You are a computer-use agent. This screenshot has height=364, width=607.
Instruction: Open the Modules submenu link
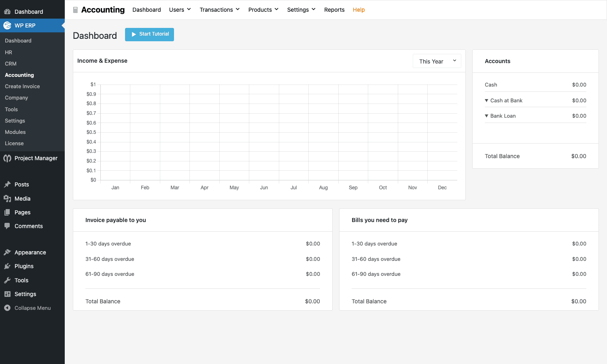(15, 132)
